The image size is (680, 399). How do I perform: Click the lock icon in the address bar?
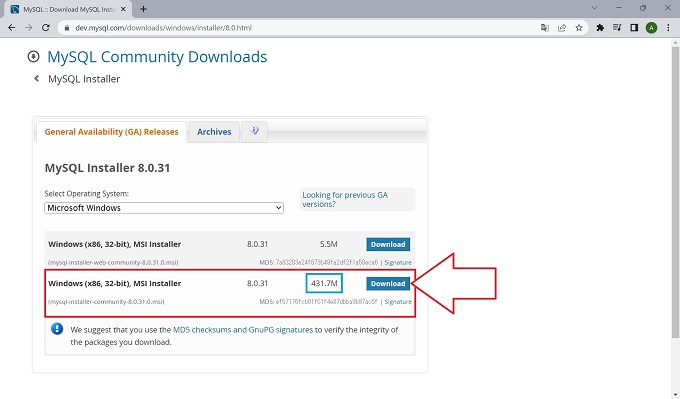[66, 28]
